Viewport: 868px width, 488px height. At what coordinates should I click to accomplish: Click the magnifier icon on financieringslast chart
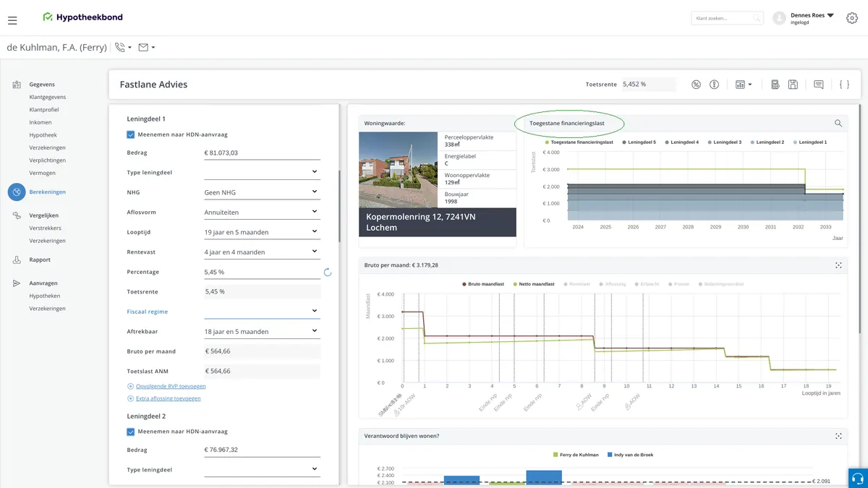pyautogui.click(x=838, y=124)
